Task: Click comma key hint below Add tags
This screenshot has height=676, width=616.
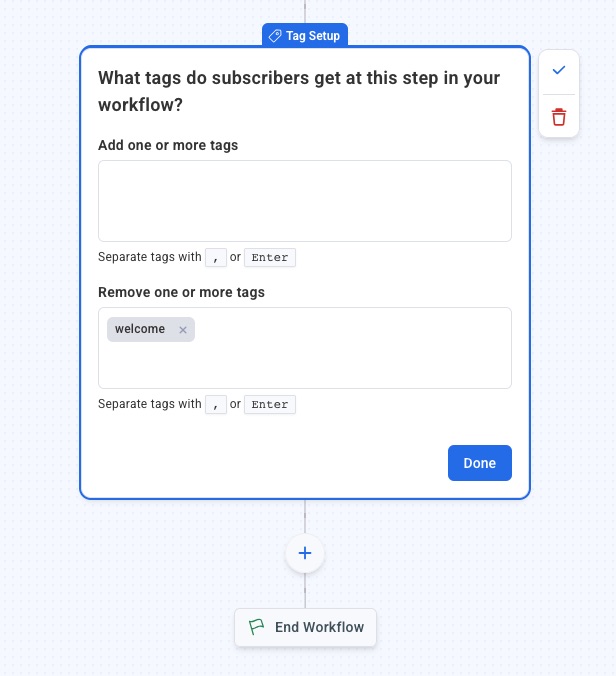Action: click(216, 257)
